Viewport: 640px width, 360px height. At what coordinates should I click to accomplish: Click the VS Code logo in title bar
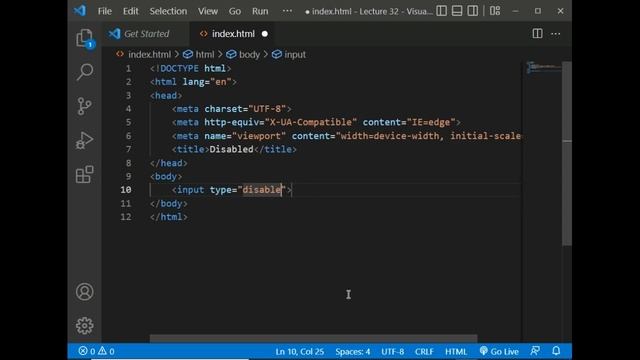80,11
